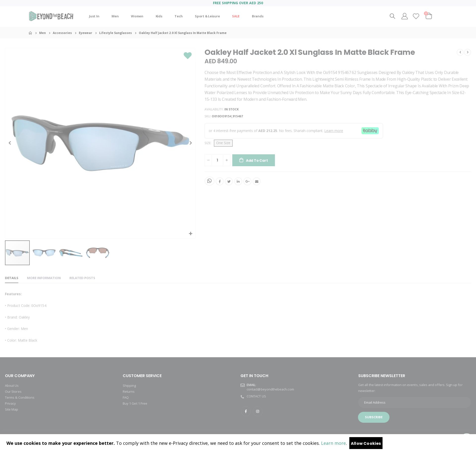
Task: Click the contact email address
Action: [270, 389]
